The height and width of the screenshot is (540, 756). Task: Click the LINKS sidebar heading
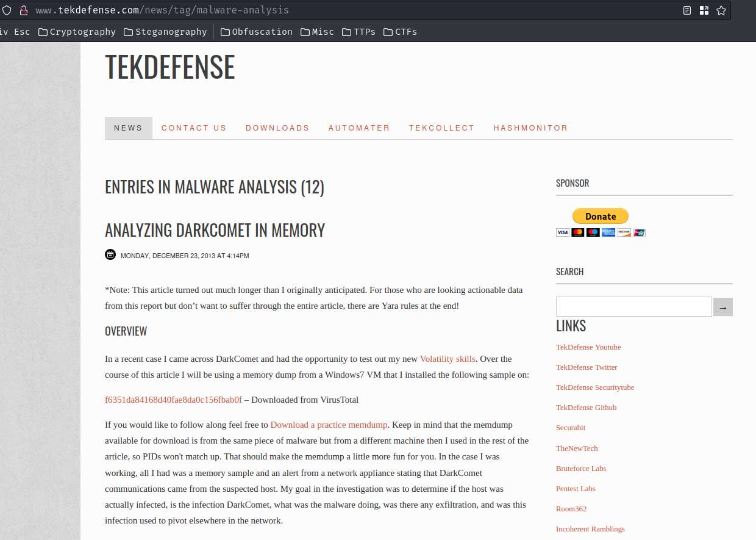pos(571,326)
